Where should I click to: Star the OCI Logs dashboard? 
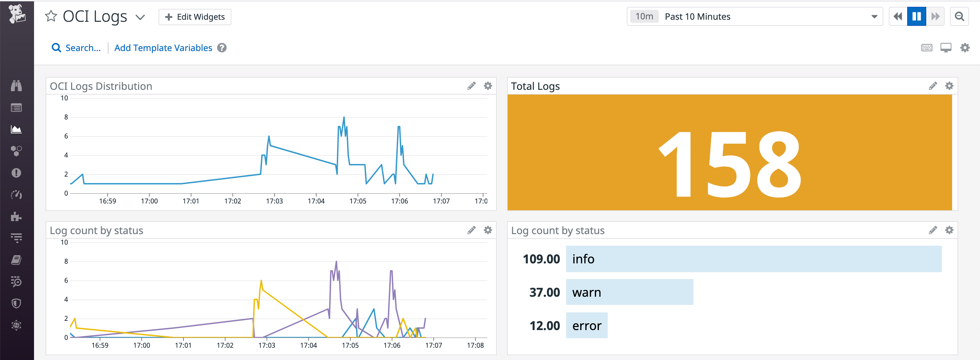pyautogui.click(x=51, y=16)
